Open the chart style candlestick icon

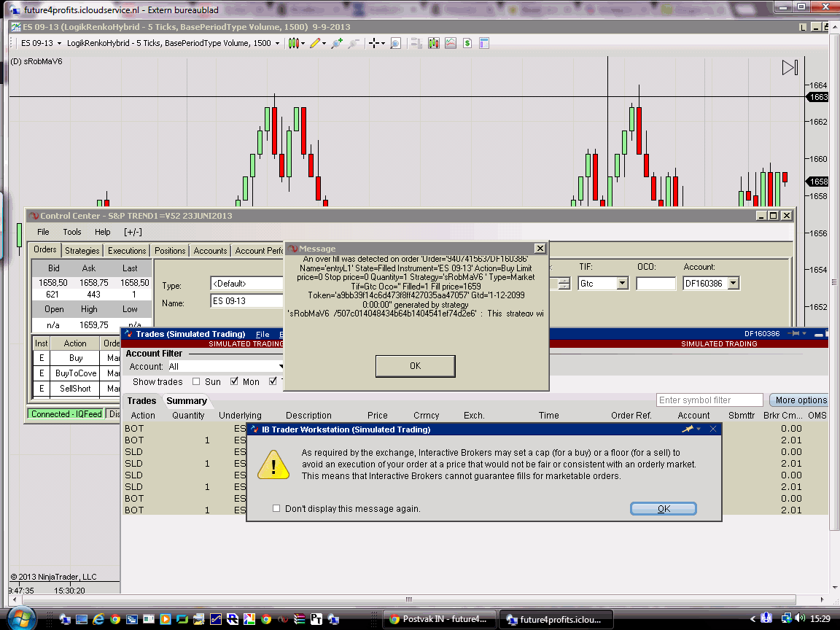coord(293,43)
